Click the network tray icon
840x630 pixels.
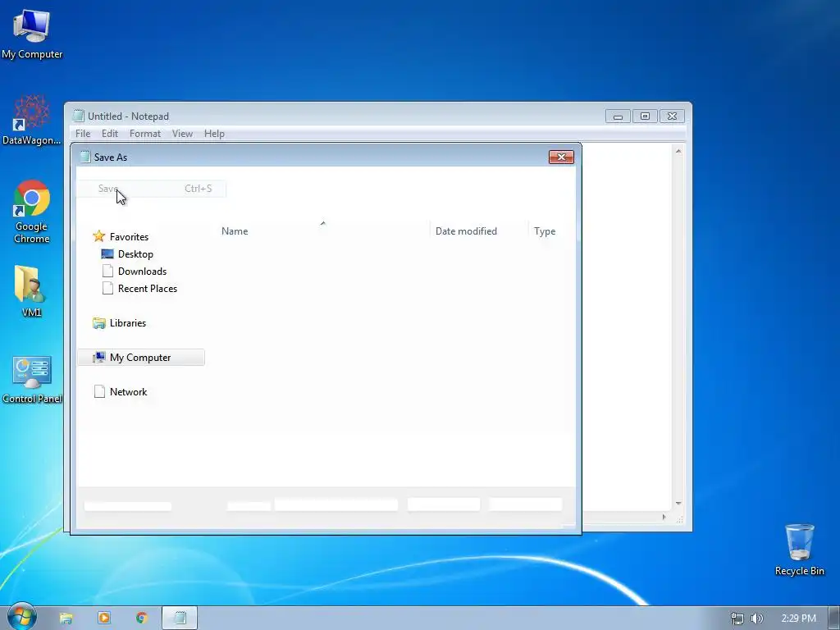737,619
